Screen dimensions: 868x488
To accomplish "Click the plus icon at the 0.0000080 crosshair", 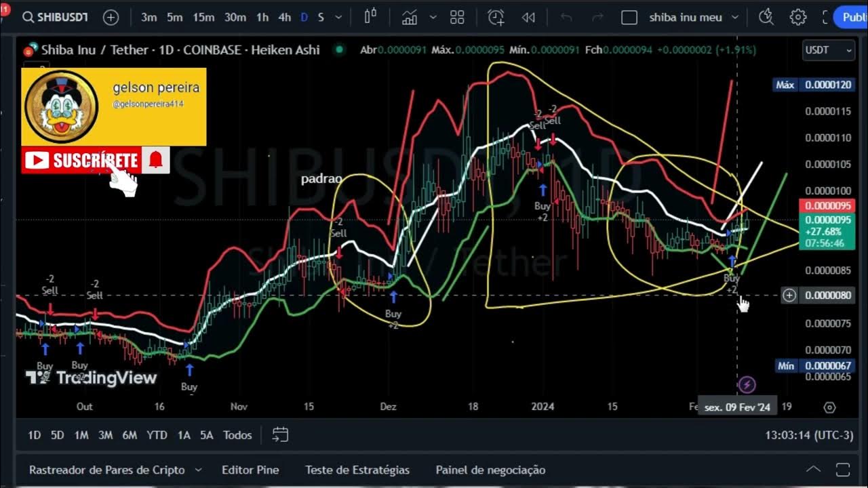I will point(789,295).
